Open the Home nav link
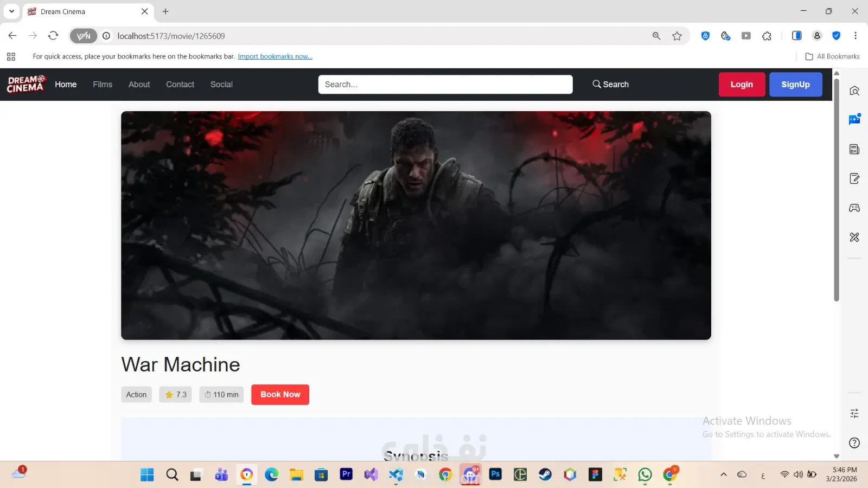This screenshot has height=488, width=868. coord(66,85)
